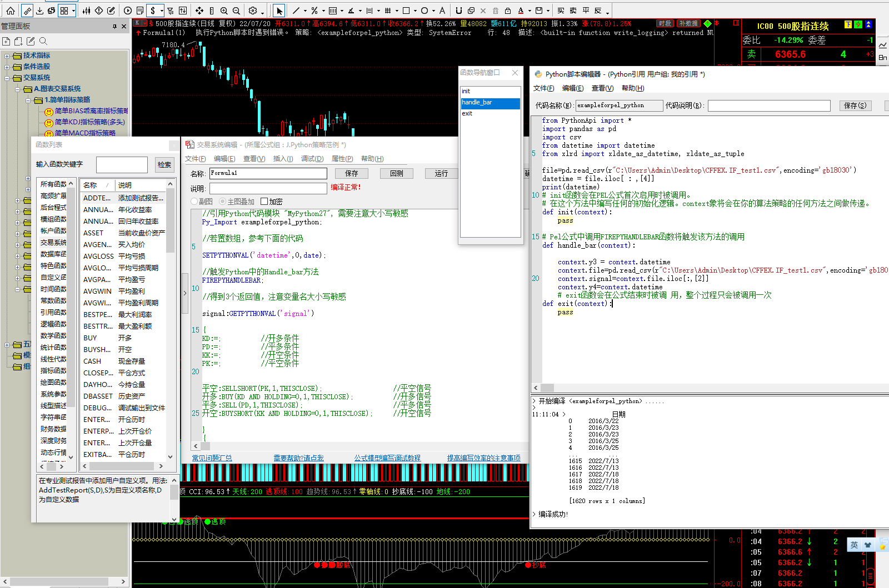Screen dimensions: 889x588
Task: Collapse the 1.简单指标策略 tree node
Action: pos(28,100)
